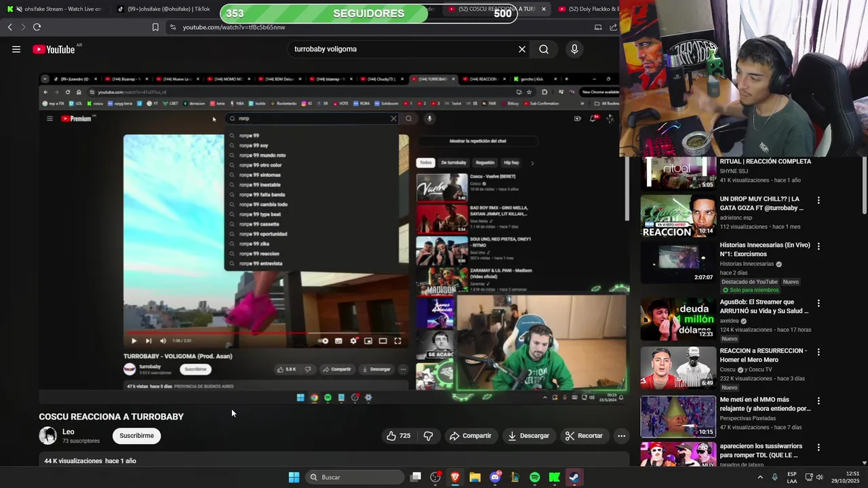Click the SHYNE SSJ channel name
Image resolution: width=868 pixels, height=488 pixels.
click(x=734, y=171)
